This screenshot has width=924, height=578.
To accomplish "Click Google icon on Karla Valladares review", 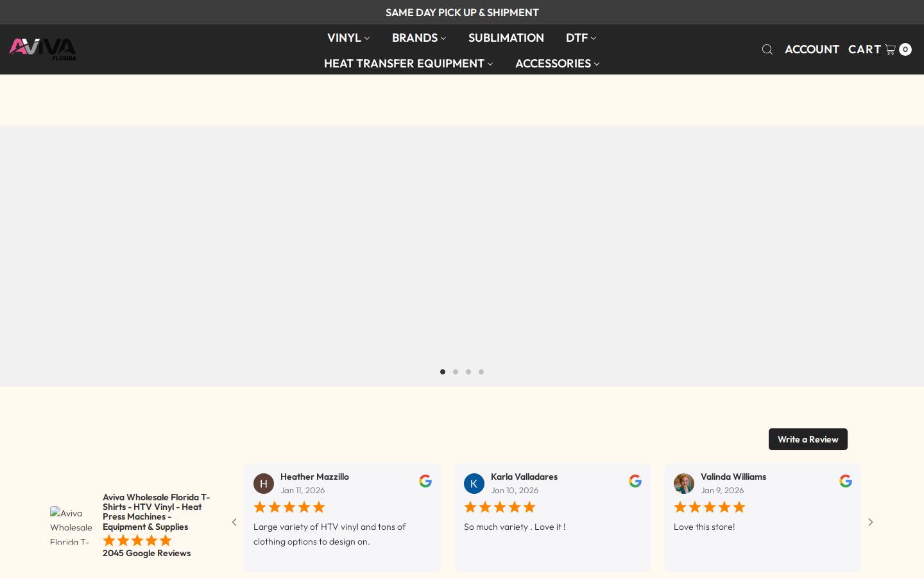I will tap(635, 481).
